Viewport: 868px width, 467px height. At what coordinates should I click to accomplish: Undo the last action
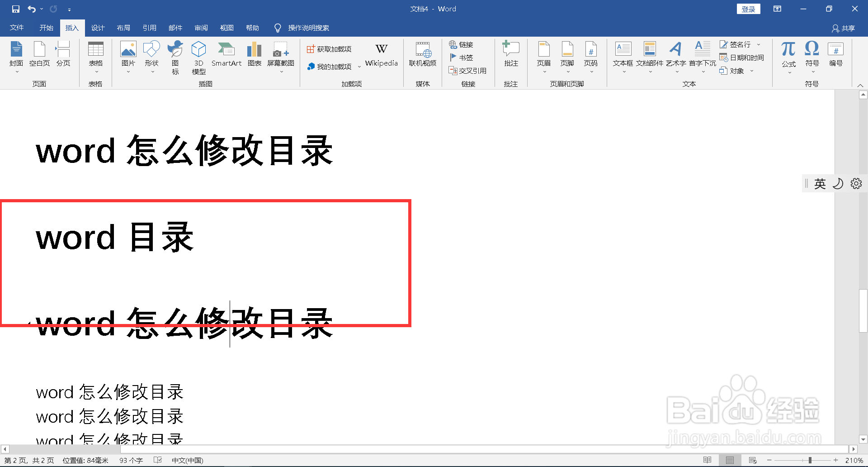click(31, 9)
